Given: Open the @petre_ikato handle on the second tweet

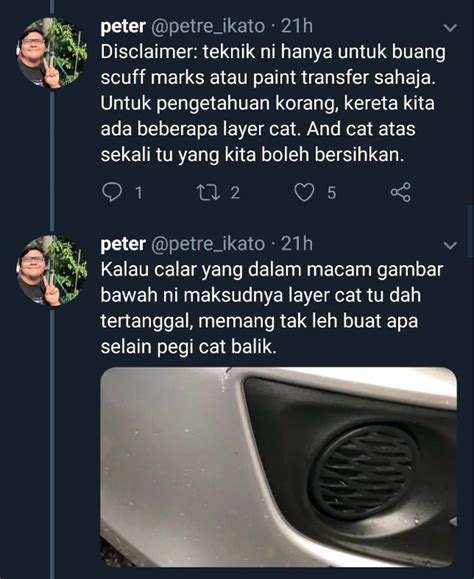Looking at the screenshot, I should (x=208, y=244).
